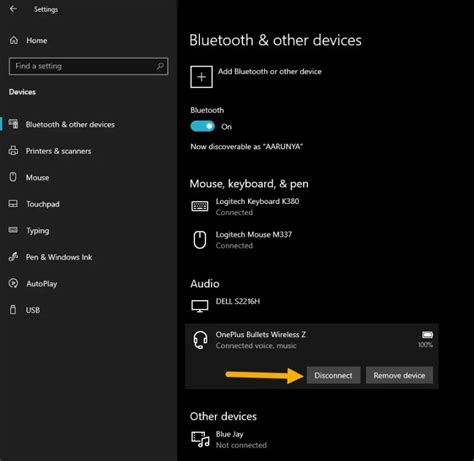Click the DELL S2216H monitor icon

pyautogui.click(x=200, y=306)
